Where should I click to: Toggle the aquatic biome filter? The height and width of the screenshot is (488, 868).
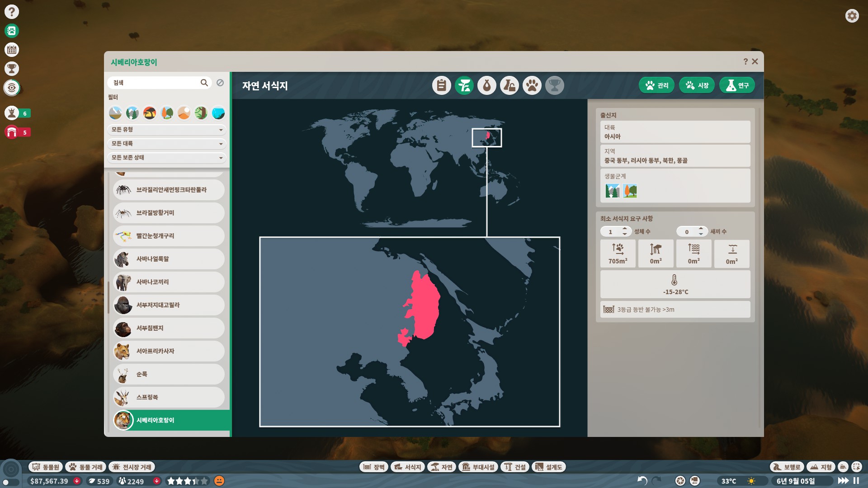tap(218, 113)
